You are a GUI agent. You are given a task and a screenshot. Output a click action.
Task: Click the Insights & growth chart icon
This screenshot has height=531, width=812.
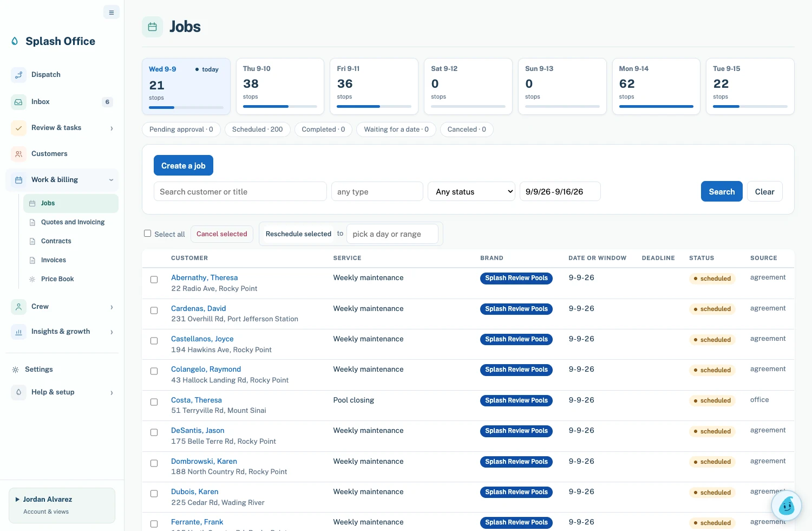tap(18, 332)
